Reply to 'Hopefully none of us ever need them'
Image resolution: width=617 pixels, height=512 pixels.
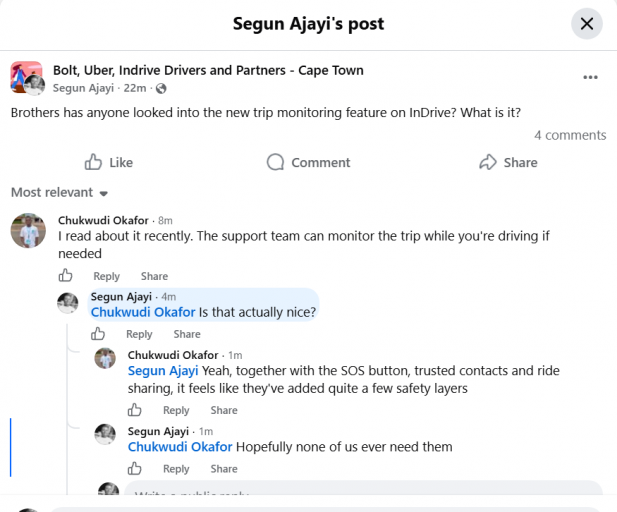point(176,469)
